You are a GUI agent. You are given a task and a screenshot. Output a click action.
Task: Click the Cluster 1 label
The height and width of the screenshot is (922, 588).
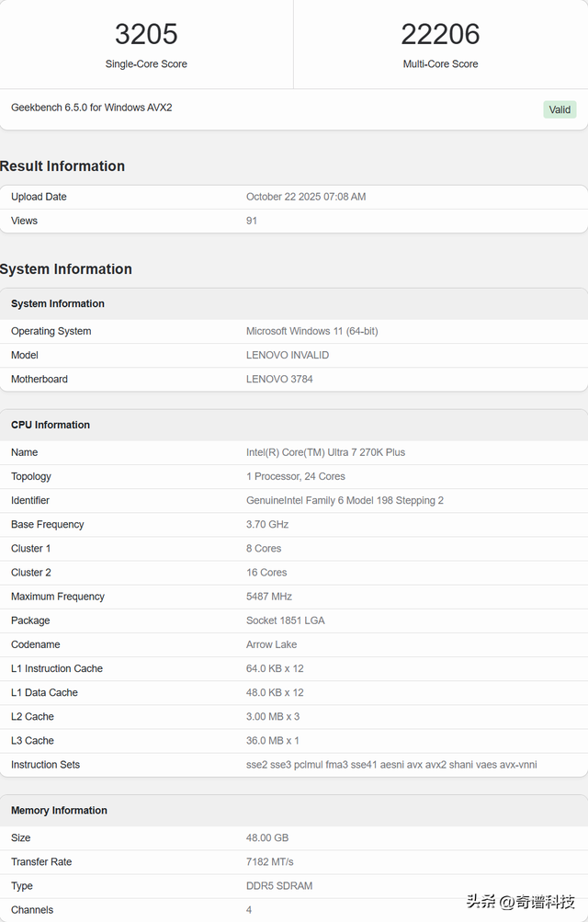pos(30,549)
